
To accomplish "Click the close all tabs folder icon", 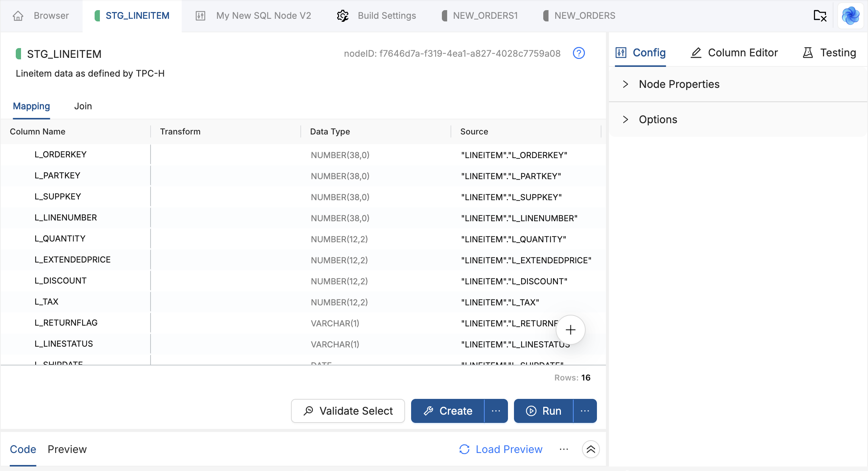I will (820, 16).
